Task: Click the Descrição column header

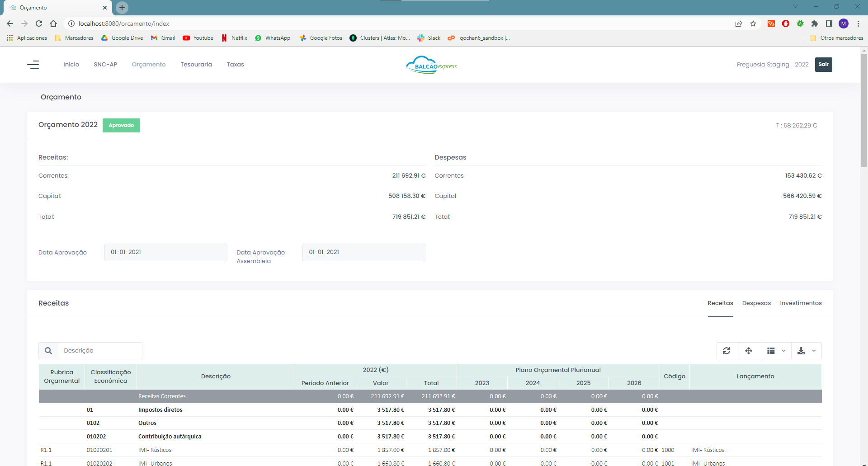Action: click(216, 377)
